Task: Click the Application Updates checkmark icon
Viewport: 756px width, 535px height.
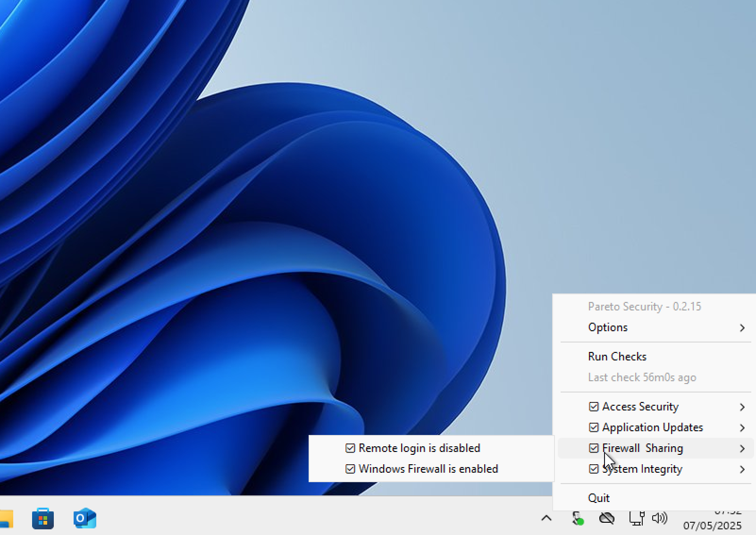Action: tap(594, 427)
